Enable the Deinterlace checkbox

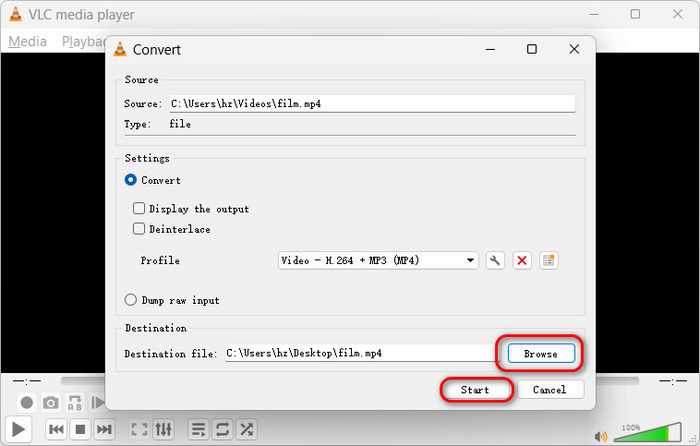pyautogui.click(x=139, y=229)
